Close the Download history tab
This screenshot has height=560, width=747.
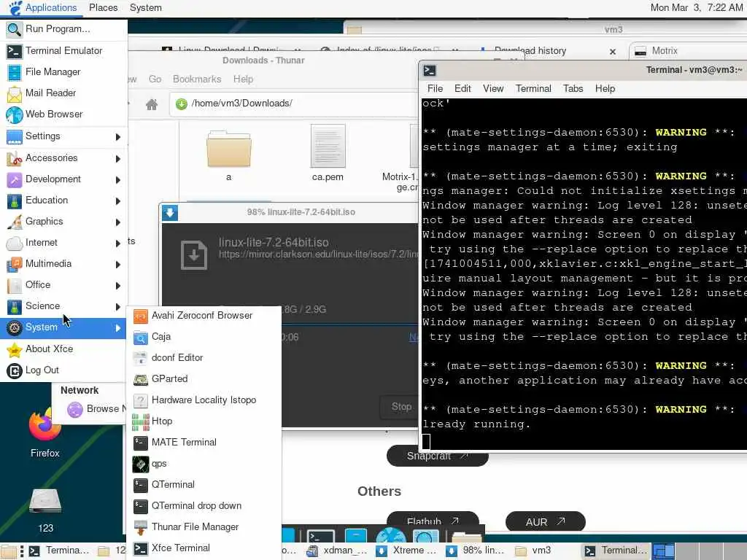[x=613, y=51]
